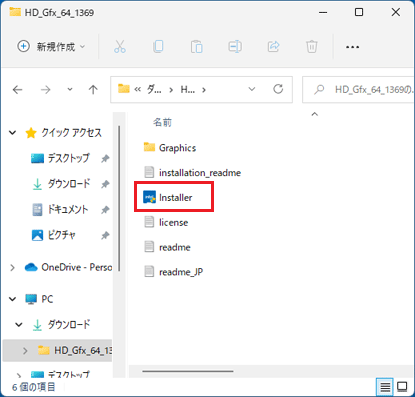Open the pinned デスクトップ folder
The width and height of the screenshot is (415, 397).
pyautogui.click(x=68, y=158)
